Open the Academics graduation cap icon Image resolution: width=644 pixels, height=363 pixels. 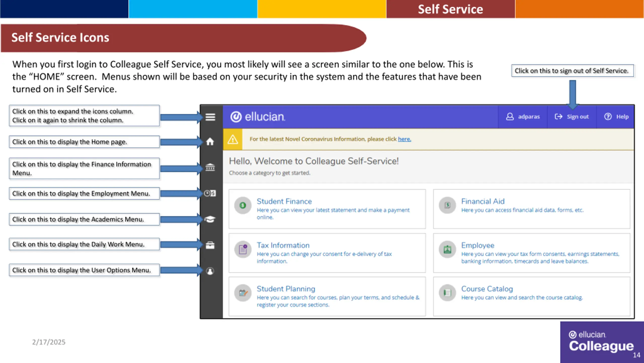coord(210,219)
